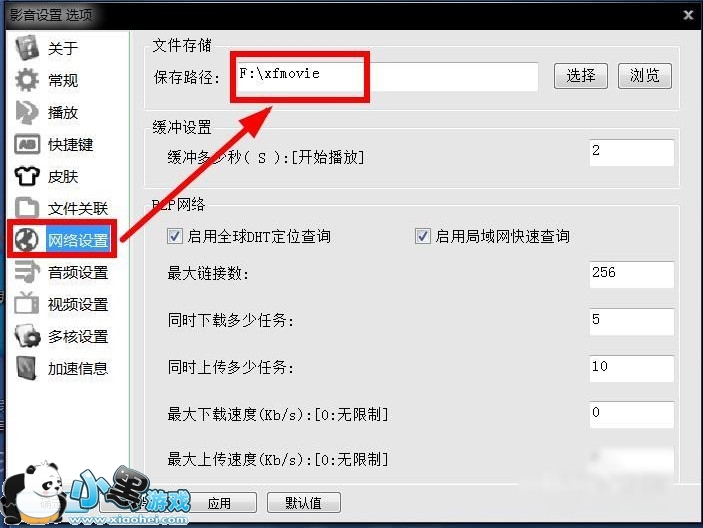This screenshot has width=703, height=528.
Task: Select the 文件关联 file association icon
Action: click(27, 208)
